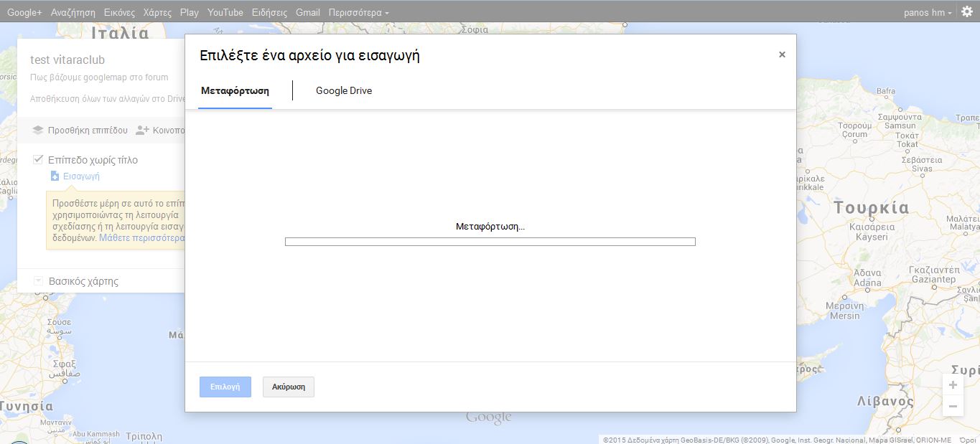Click the add layer stack icon
This screenshot has height=444, width=980.
38,130
